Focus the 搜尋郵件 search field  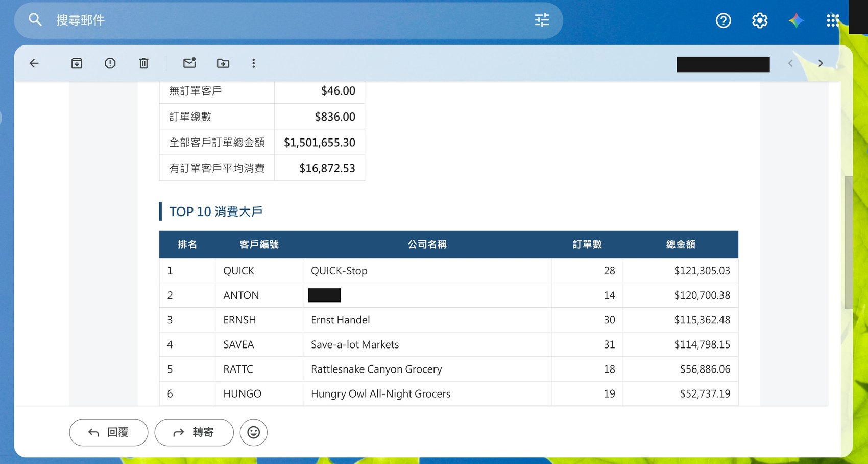coord(288,20)
